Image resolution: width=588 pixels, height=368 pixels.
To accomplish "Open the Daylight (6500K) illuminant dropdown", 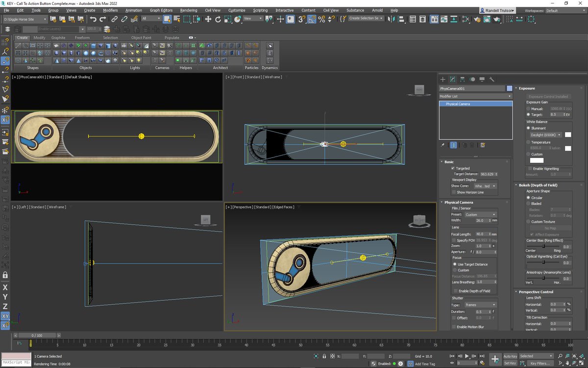I will (x=546, y=134).
